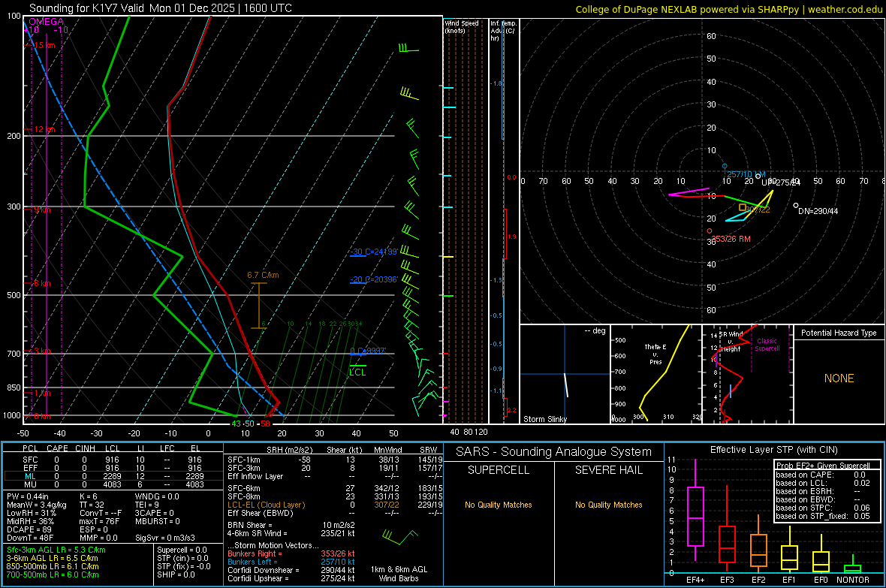Click the Classic Supercell label
Viewport: 886px width, 588px height.
[x=767, y=345]
